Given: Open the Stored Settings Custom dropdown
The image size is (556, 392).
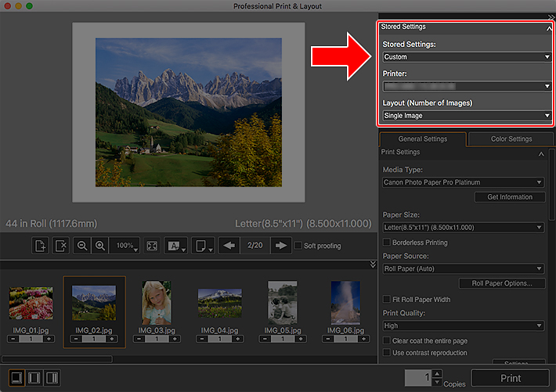Looking at the screenshot, I should point(467,57).
